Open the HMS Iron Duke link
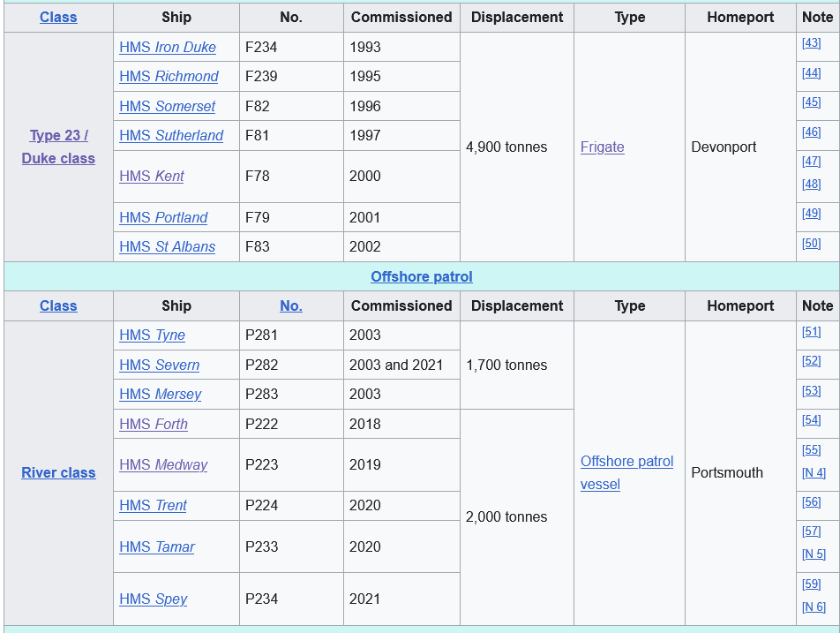 click(x=167, y=47)
